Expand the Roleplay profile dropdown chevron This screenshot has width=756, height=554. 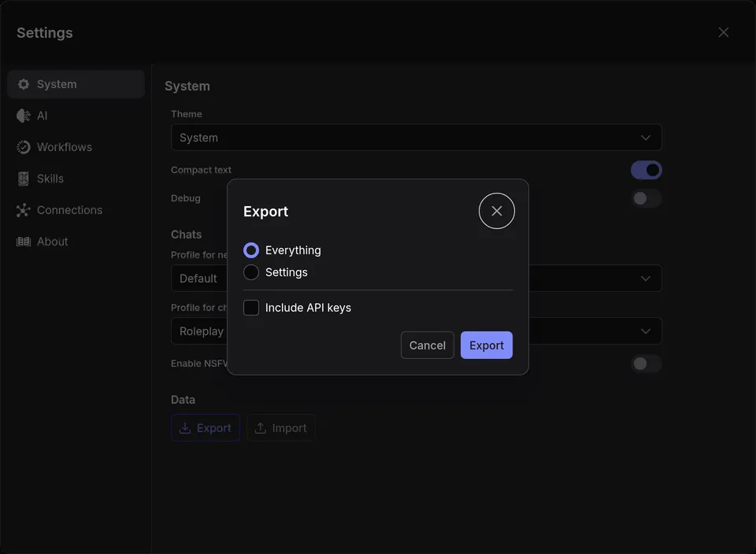tap(646, 331)
